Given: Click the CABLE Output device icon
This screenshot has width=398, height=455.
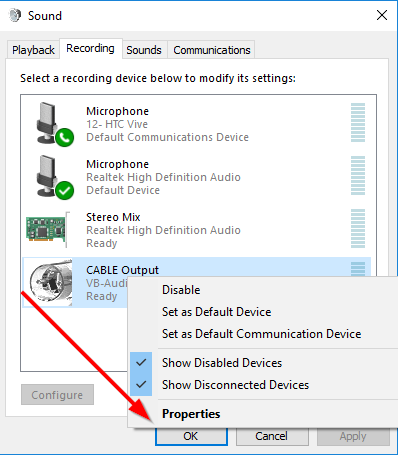Looking at the screenshot, I should (51, 282).
